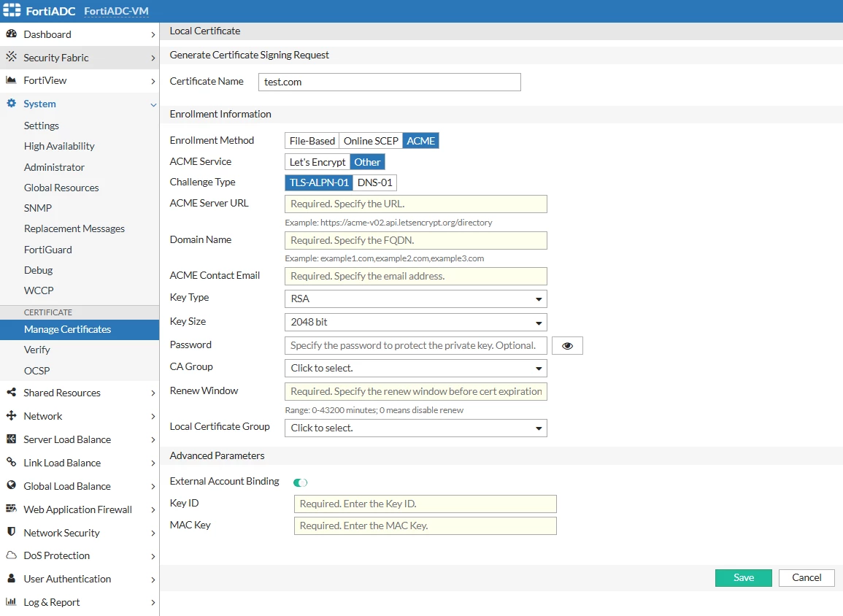Click the Certificate Name field
This screenshot has height=616, width=843.
coord(389,82)
